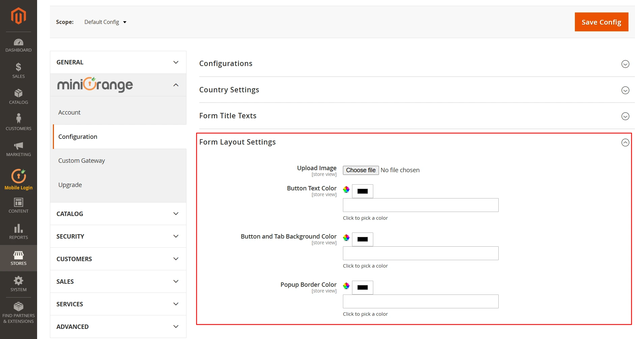Viewport: 644px width, 339px height.
Task: Click the Customers sidebar icon
Action: 19,121
